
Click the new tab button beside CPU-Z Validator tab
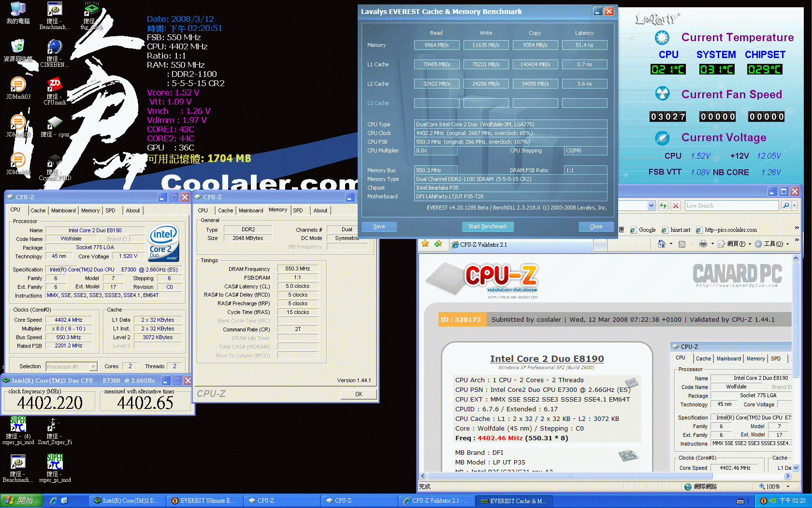tap(600, 245)
